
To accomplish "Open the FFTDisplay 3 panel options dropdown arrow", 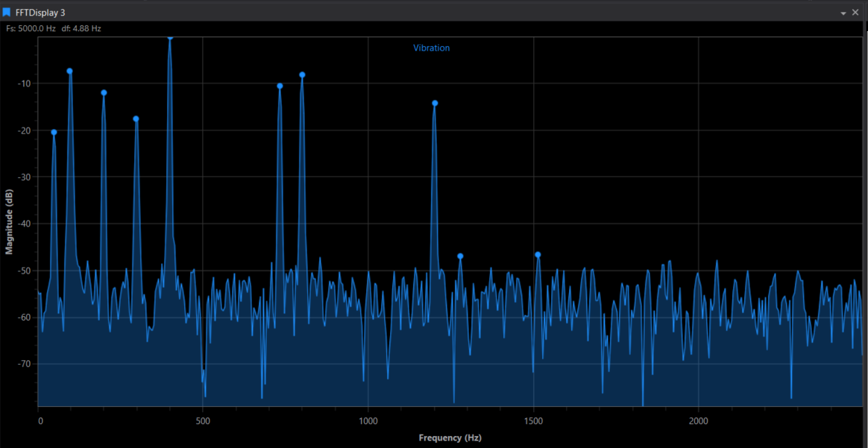I will point(843,13).
